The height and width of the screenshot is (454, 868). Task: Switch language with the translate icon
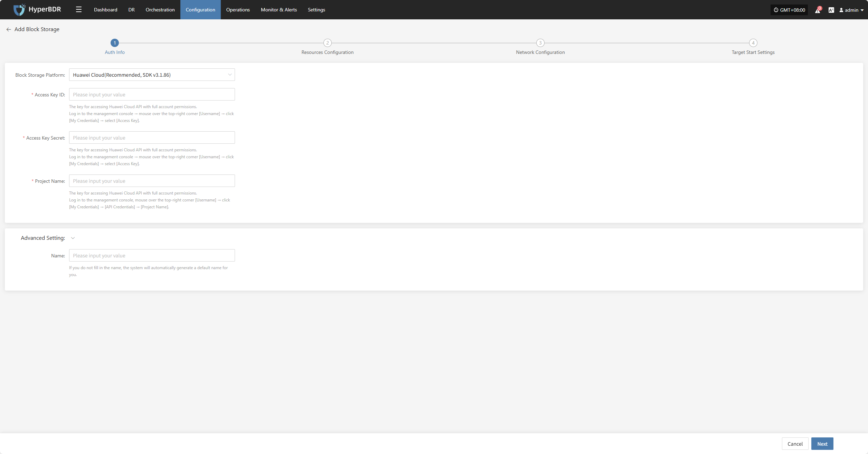[x=831, y=10]
